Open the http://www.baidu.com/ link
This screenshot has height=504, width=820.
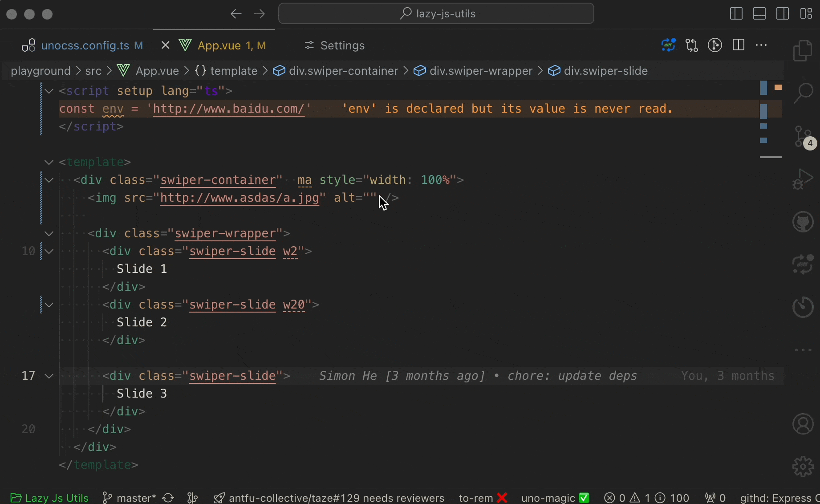[x=229, y=109]
